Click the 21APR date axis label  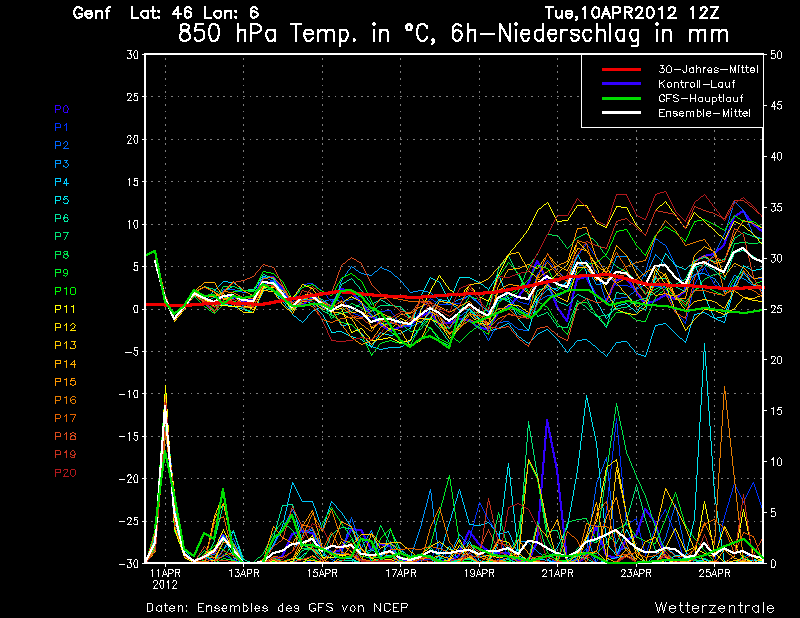click(557, 573)
